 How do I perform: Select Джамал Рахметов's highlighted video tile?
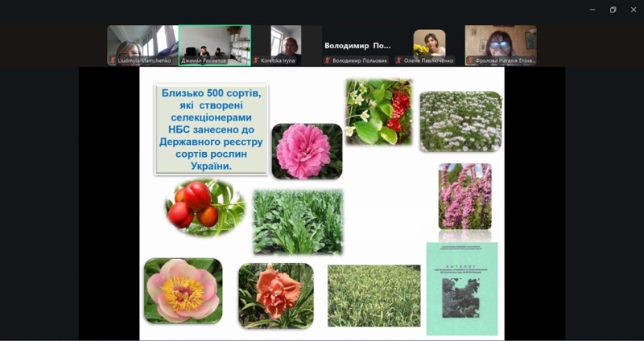tap(215, 45)
